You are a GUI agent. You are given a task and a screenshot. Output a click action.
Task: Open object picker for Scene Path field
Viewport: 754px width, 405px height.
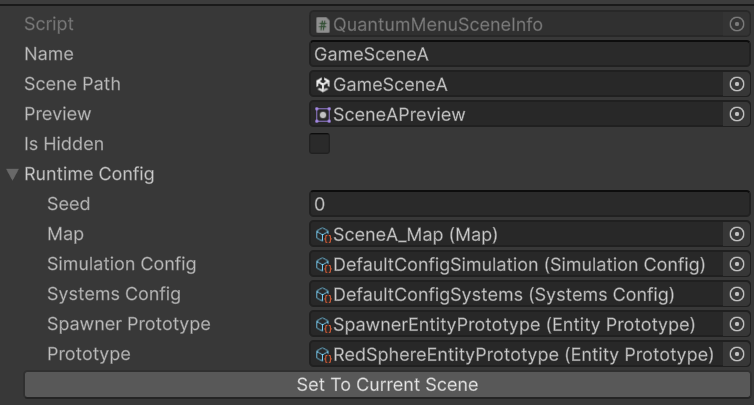pos(737,84)
